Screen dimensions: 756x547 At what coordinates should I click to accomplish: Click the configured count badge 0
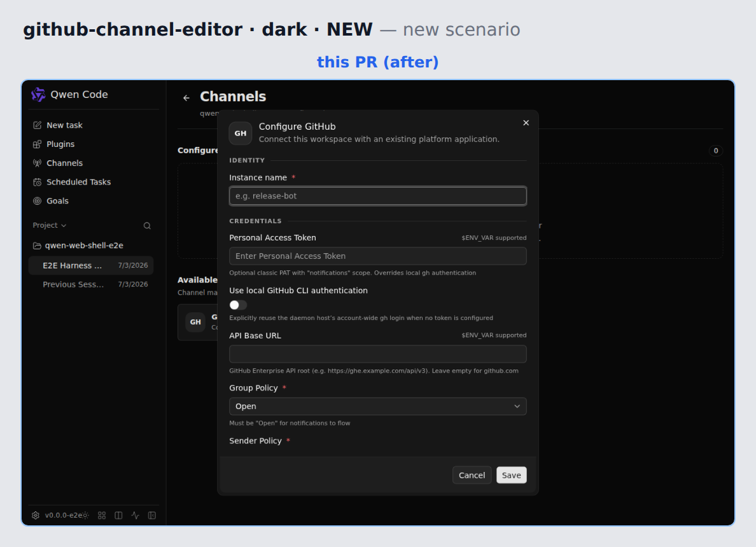click(716, 151)
